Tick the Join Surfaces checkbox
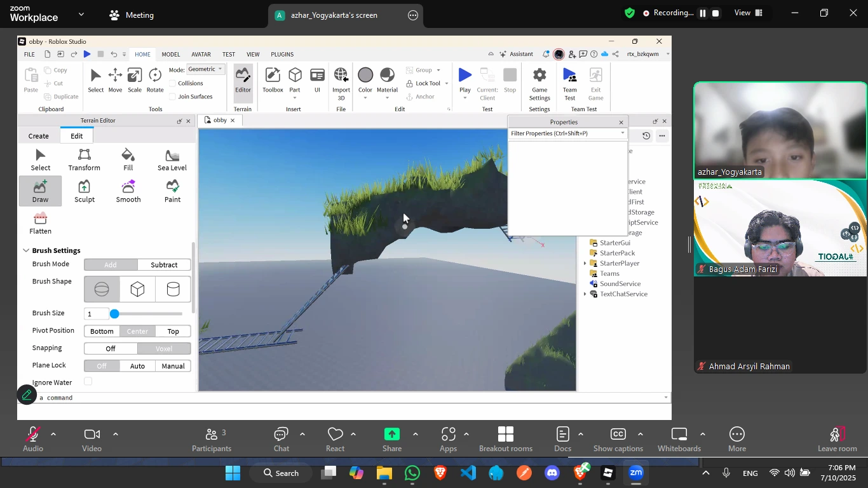The image size is (868, 488). (x=173, y=97)
